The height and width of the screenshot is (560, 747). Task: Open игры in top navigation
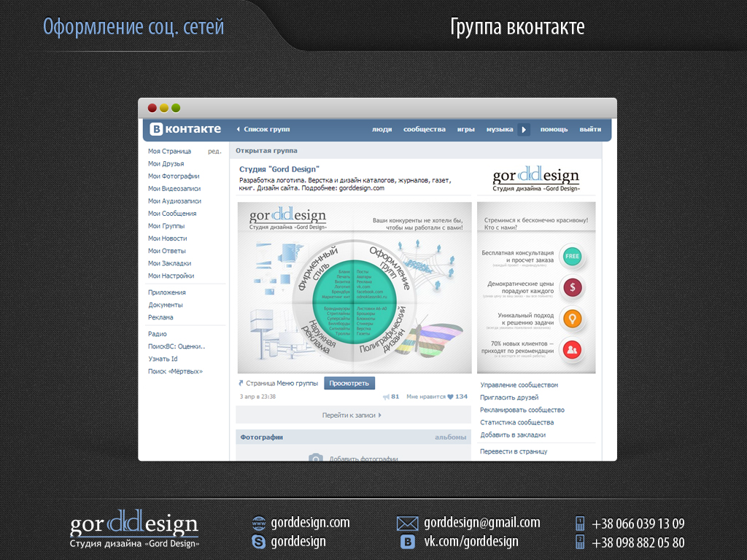pyautogui.click(x=466, y=129)
